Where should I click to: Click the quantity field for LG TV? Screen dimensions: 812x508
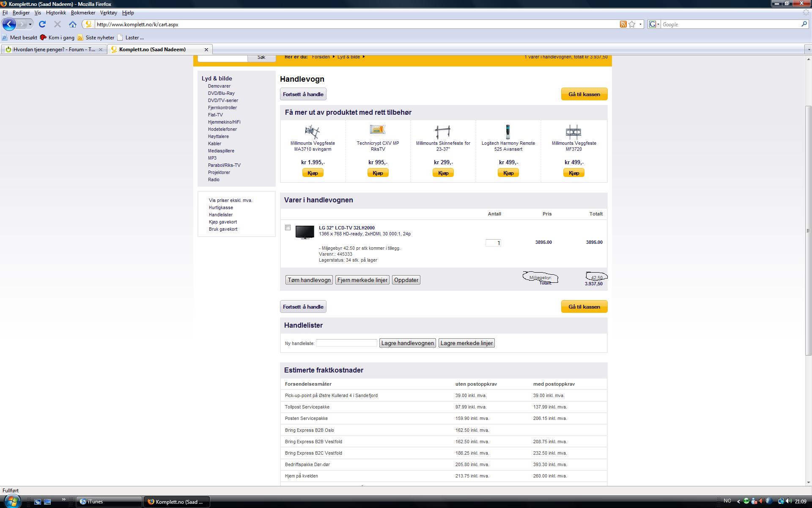click(493, 243)
